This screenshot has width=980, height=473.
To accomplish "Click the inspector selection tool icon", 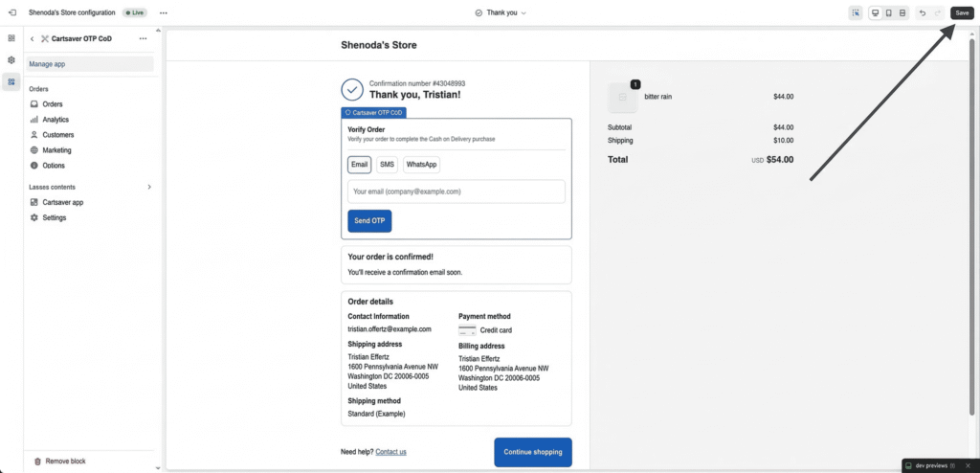I will click(x=855, y=12).
